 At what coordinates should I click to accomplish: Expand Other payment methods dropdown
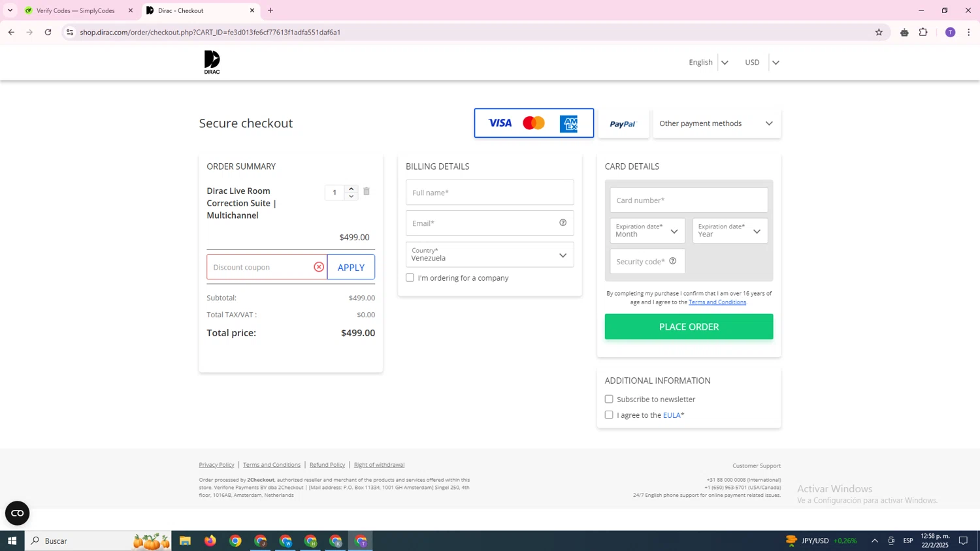click(717, 123)
